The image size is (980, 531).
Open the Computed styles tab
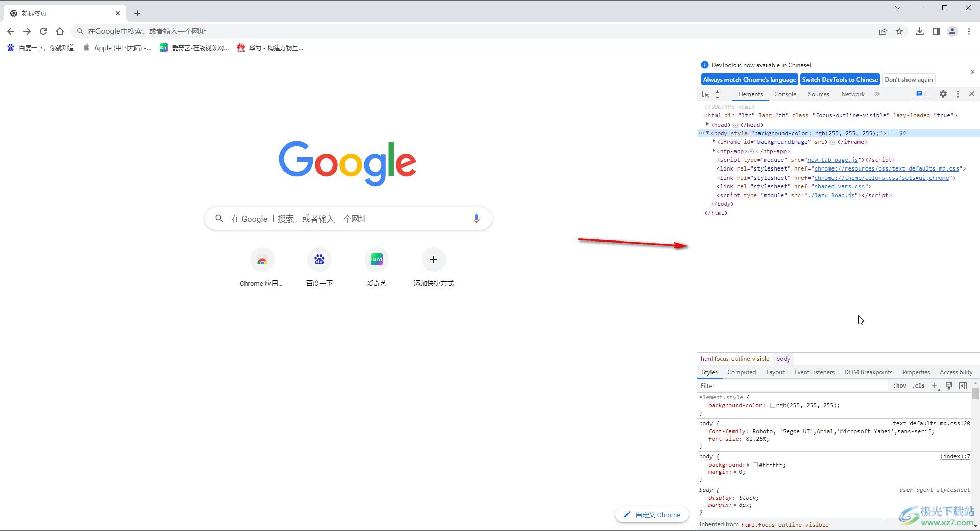[742, 372]
